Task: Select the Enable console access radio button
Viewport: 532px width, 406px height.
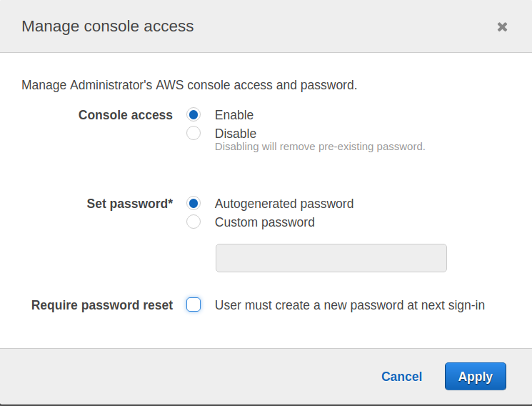Action: click(x=194, y=114)
